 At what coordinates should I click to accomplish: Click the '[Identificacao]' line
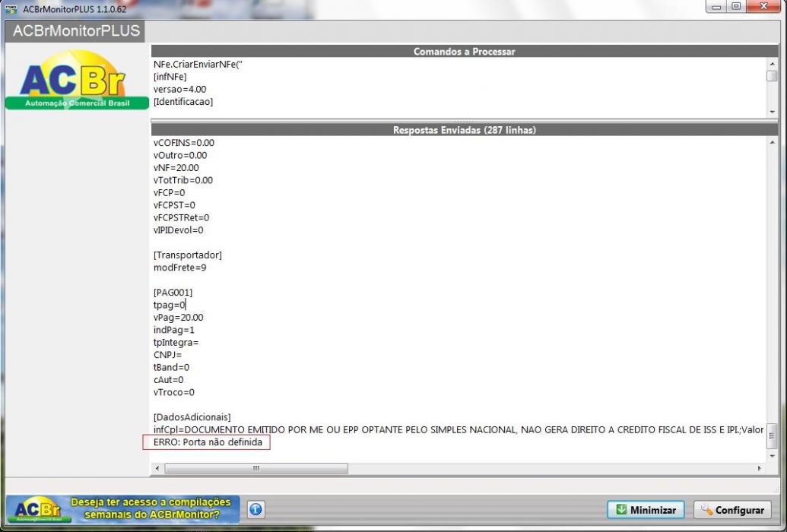(183, 101)
